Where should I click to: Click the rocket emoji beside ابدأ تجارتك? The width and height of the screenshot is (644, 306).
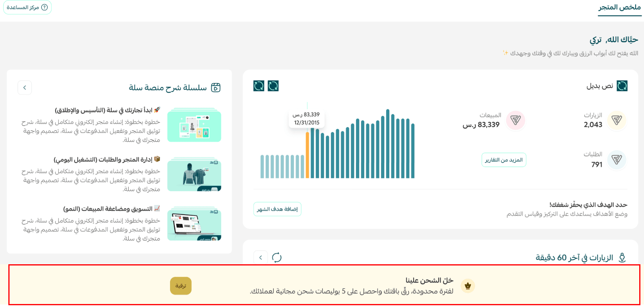pos(157,110)
